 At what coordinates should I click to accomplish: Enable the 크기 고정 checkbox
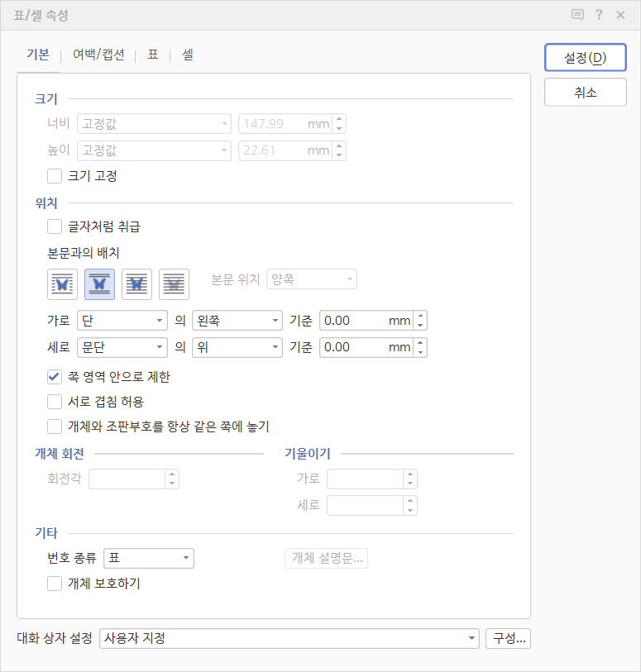click(55, 176)
